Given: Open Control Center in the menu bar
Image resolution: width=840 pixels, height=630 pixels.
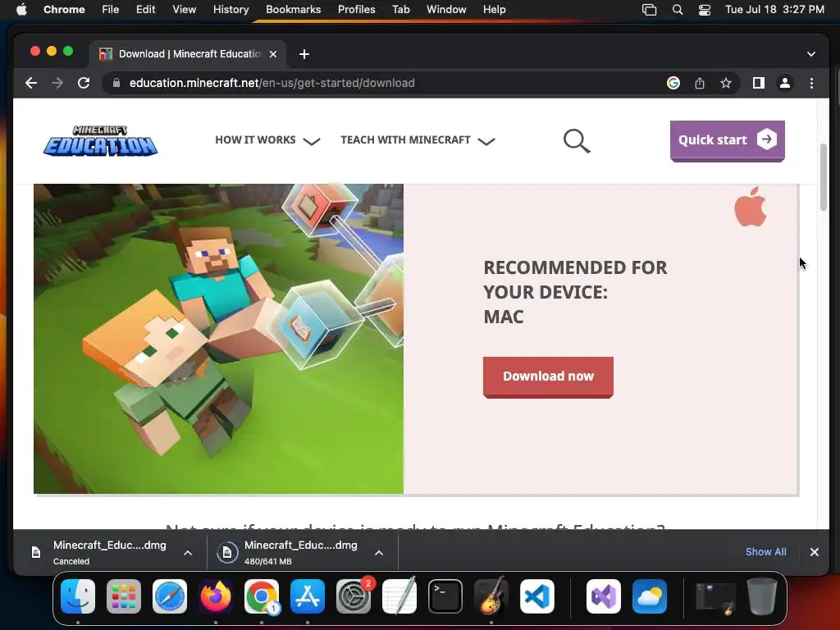Looking at the screenshot, I should tap(705, 10).
